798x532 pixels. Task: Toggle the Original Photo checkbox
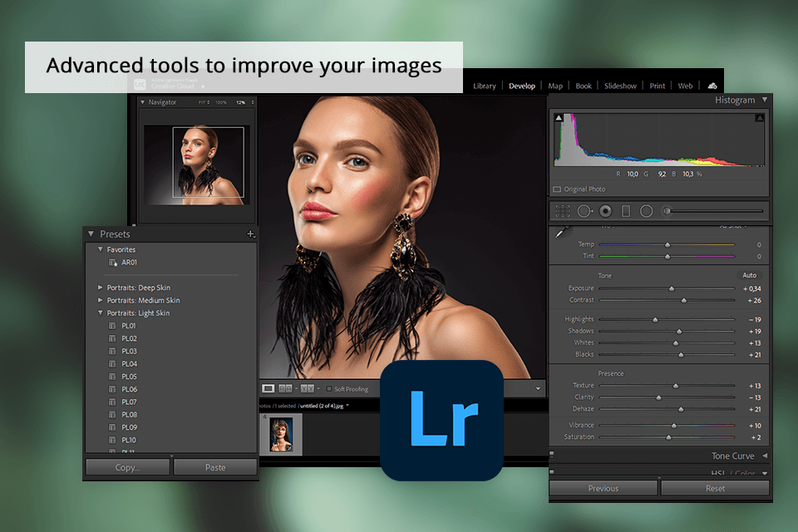(557, 190)
